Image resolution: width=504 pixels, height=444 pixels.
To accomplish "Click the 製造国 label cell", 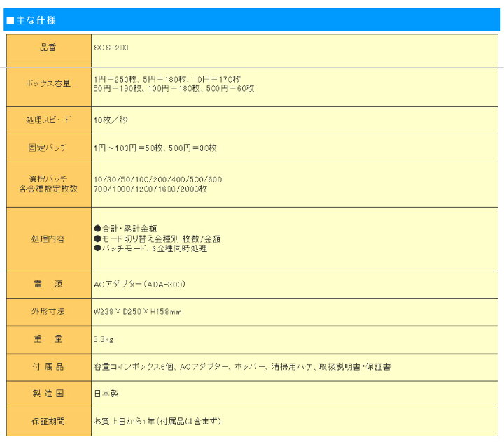I will pos(49,394).
